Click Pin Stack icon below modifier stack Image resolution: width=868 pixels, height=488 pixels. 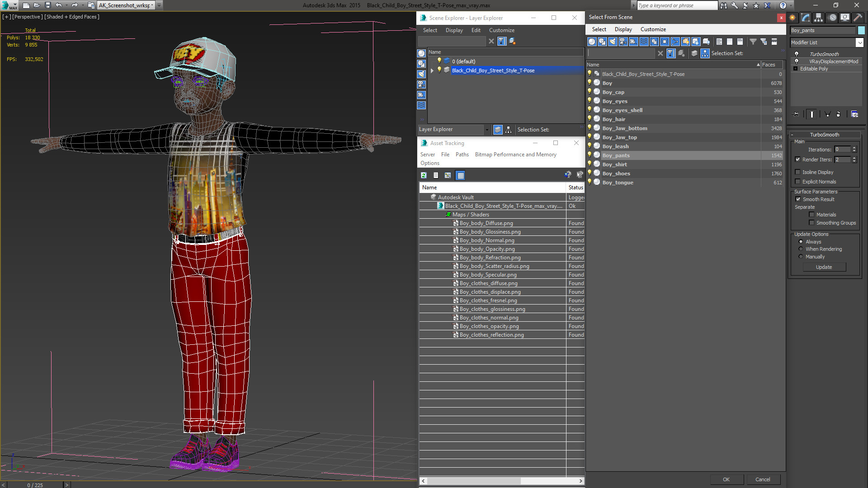(x=796, y=114)
